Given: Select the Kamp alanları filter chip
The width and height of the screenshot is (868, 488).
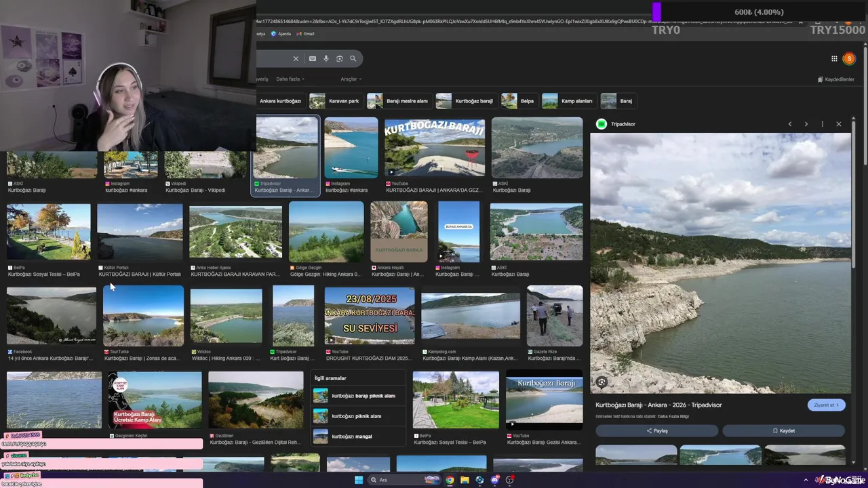Looking at the screenshot, I should (569, 101).
